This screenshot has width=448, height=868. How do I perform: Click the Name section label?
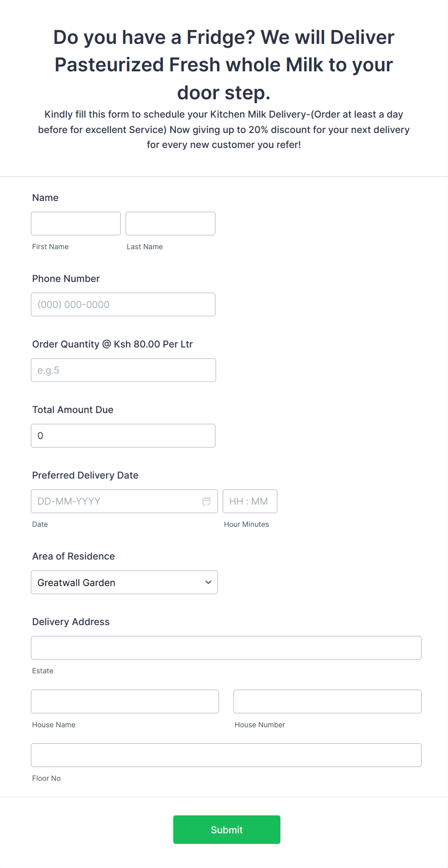[x=45, y=198]
